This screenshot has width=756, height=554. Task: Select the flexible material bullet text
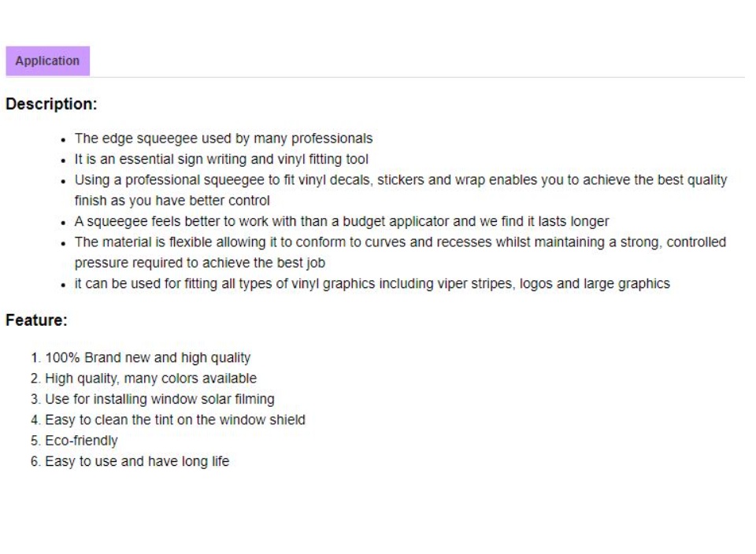point(400,242)
